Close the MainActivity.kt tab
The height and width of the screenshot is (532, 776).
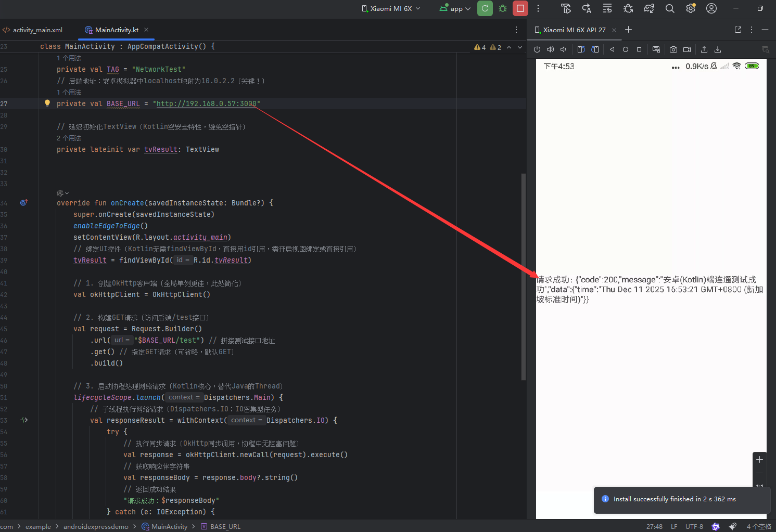146,30
